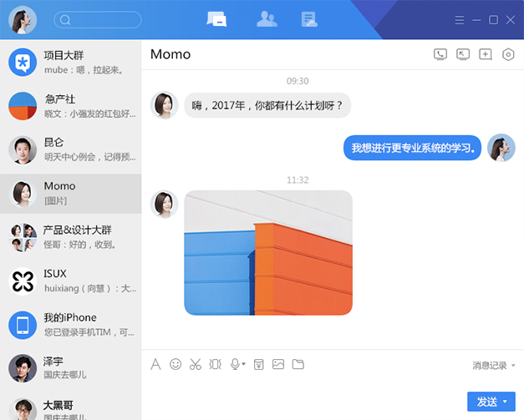Switch to the documents tab
The width and height of the screenshot is (524, 420).
coord(309,19)
